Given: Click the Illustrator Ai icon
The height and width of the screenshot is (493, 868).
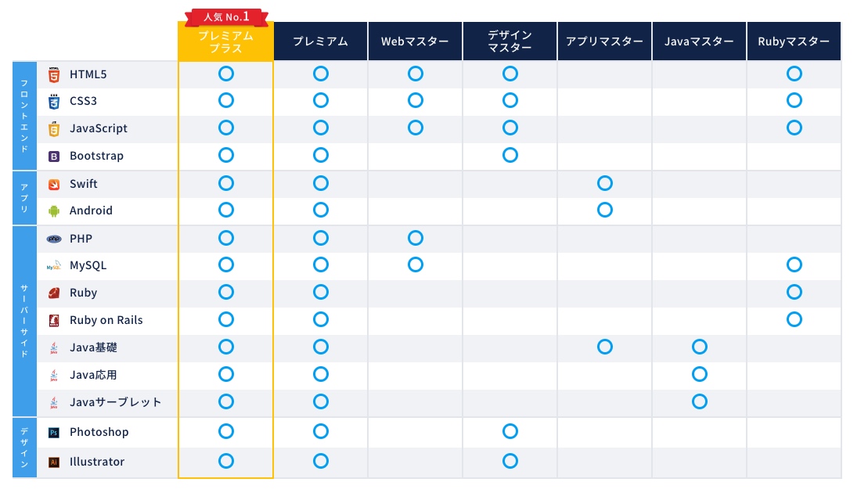Looking at the screenshot, I should click(x=54, y=462).
